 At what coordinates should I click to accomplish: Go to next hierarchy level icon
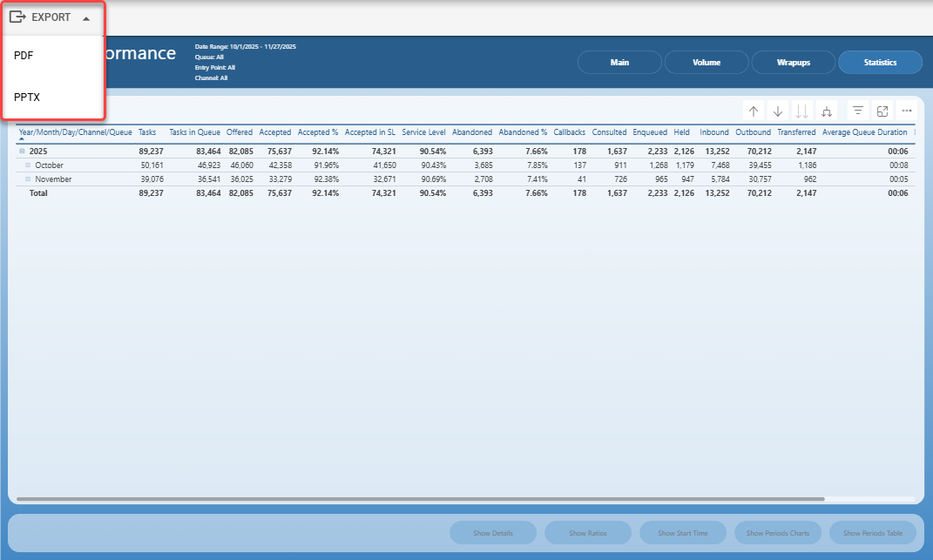pos(802,111)
